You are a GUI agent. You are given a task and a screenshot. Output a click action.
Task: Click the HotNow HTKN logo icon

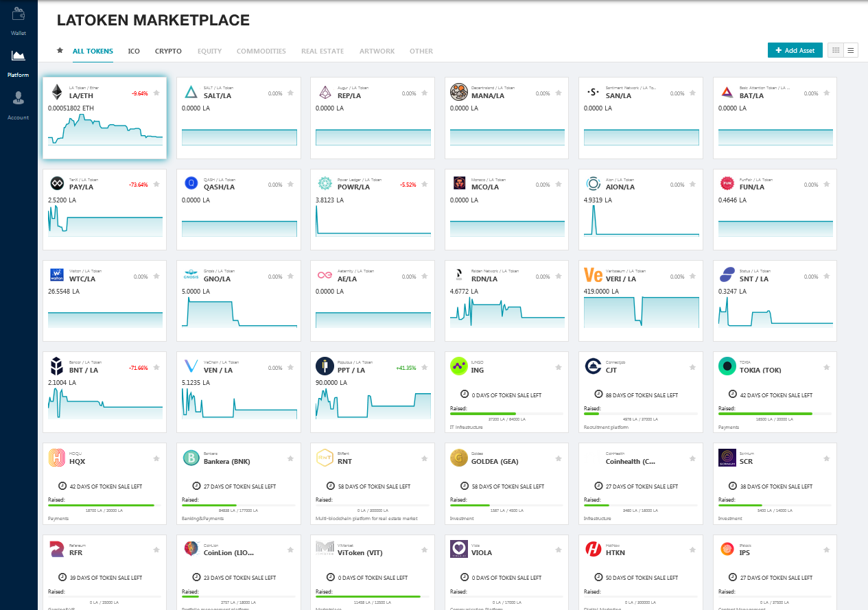pos(593,549)
